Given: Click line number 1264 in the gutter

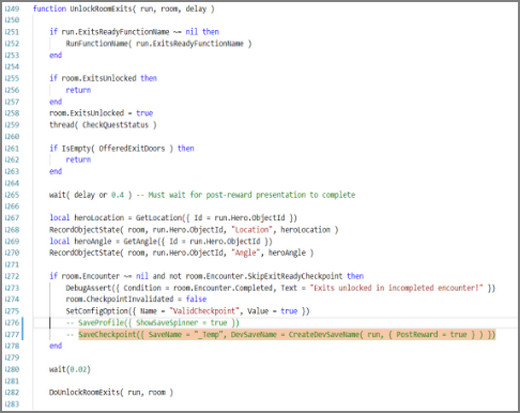Looking at the screenshot, I should click(x=12, y=183).
